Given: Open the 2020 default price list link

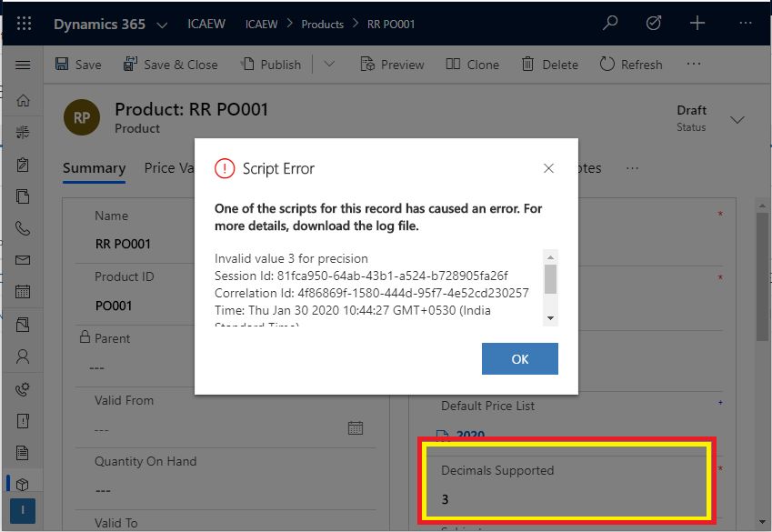Looking at the screenshot, I should pos(471,435).
